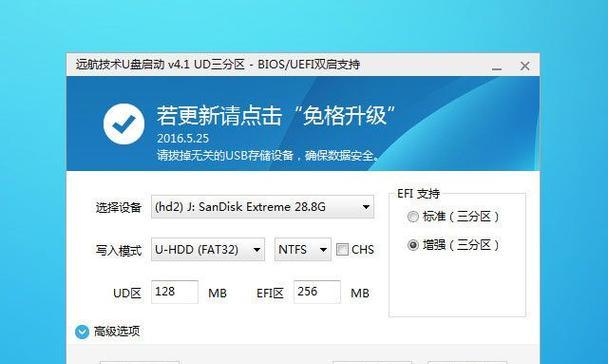Select the 增强（三分区）radio option

[413, 245]
